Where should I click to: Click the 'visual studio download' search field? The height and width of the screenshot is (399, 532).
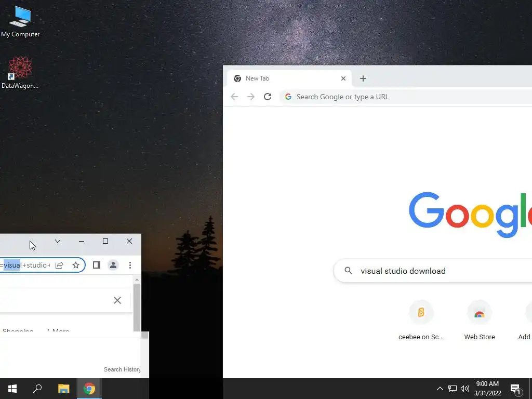[433, 271]
